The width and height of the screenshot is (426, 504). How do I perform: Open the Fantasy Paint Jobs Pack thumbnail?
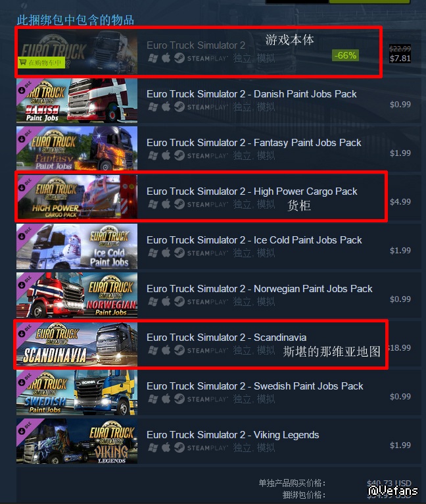click(77, 148)
